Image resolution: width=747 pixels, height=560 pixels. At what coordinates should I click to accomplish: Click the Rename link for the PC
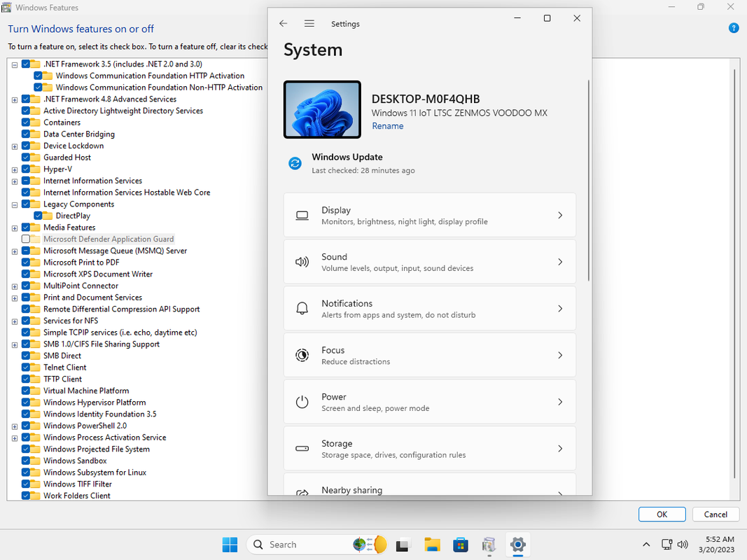388,126
